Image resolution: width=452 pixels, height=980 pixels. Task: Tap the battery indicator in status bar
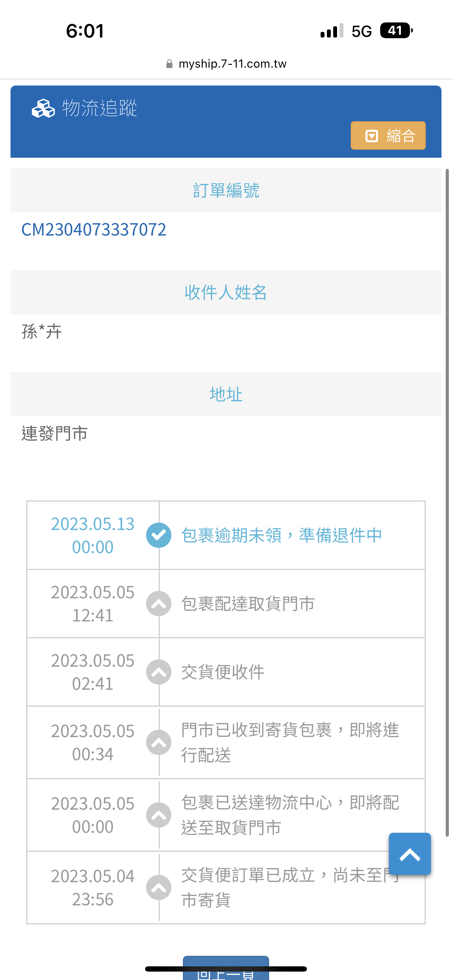tap(396, 30)
